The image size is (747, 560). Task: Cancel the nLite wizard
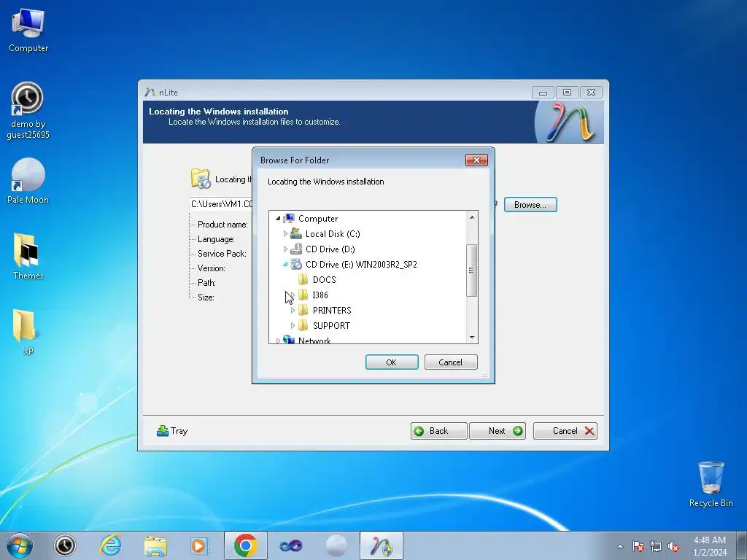pyautogui.click(x=565, y=430)
